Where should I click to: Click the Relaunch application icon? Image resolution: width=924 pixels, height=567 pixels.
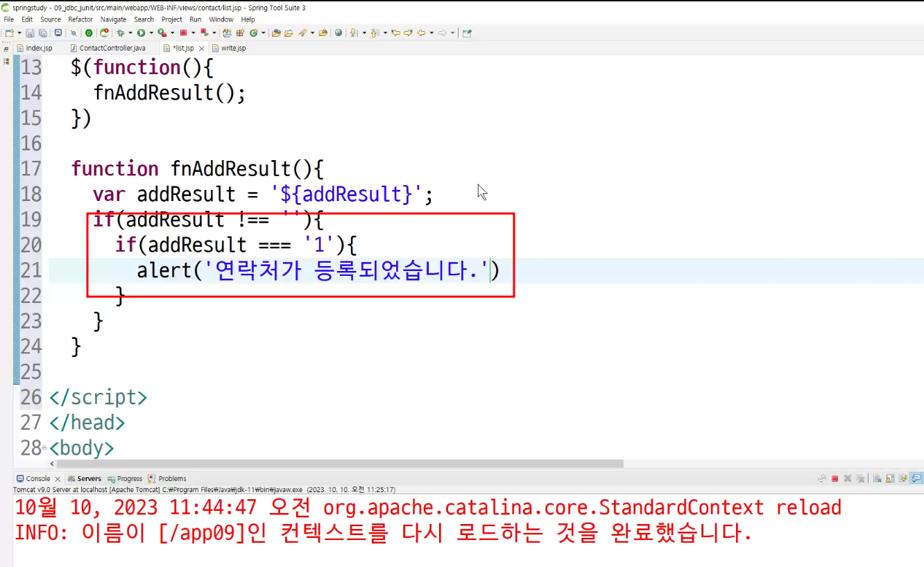[x=104, y=33]
